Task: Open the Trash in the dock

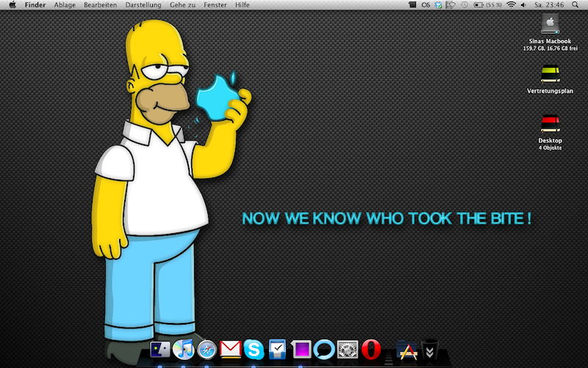Action: pyautogui.click(x=430, y=350)
